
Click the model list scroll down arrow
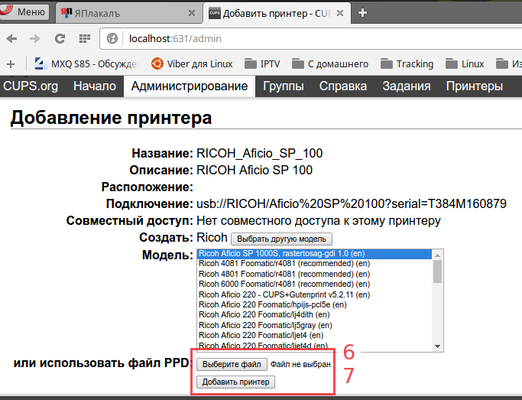point(438,346)
